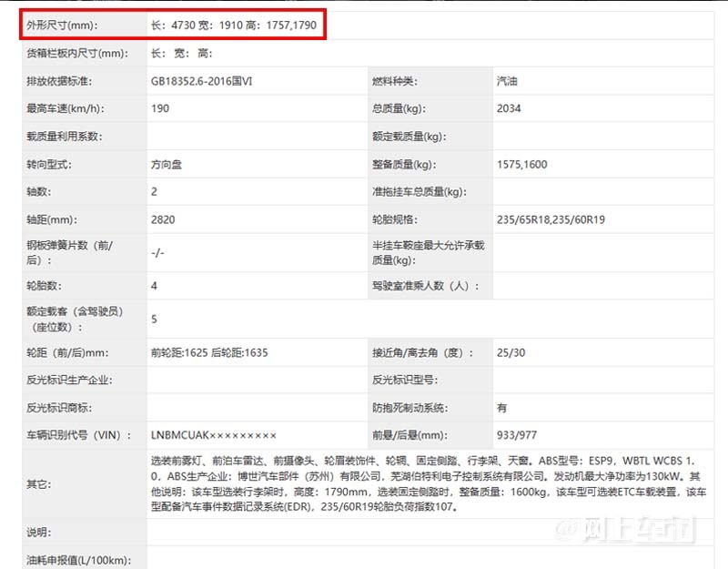Click the 反光标识生产企业 label
Viewport: 728px width, 569px height.
coord(69,380)
